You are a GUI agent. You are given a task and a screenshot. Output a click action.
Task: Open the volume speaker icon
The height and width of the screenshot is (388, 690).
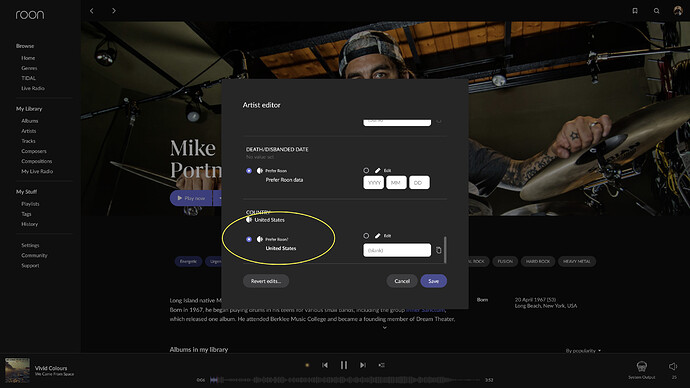pos(673,366)
